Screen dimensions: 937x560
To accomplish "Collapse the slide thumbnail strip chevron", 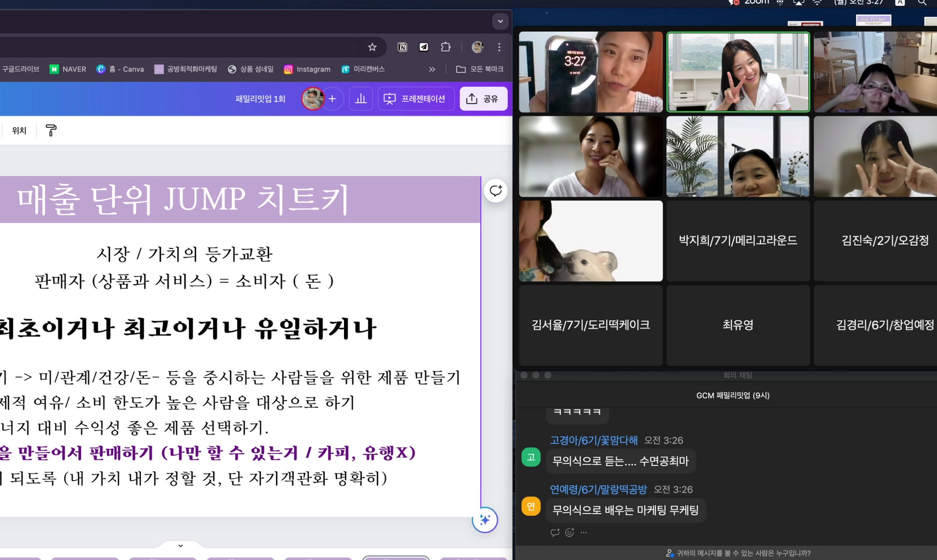I will [181, 545].
